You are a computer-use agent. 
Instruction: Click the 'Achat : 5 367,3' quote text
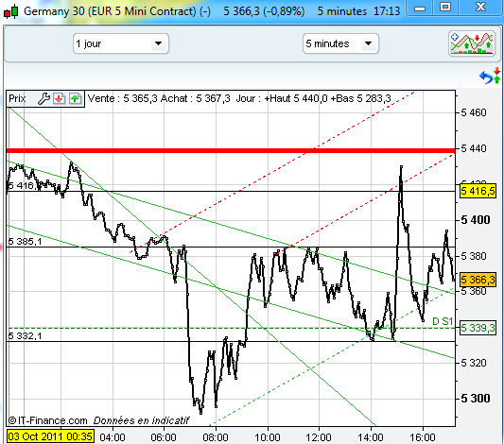pyautogui.click(x=195, y=98)
